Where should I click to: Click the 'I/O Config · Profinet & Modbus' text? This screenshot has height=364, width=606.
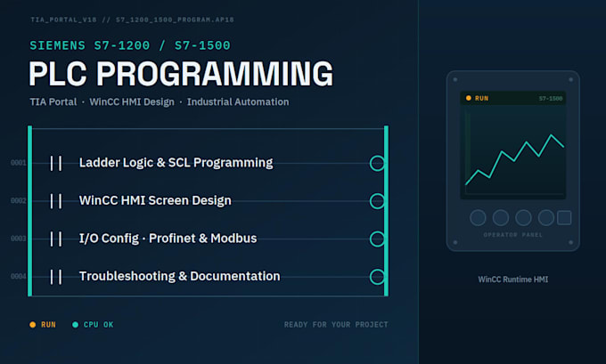pos(168,239)
